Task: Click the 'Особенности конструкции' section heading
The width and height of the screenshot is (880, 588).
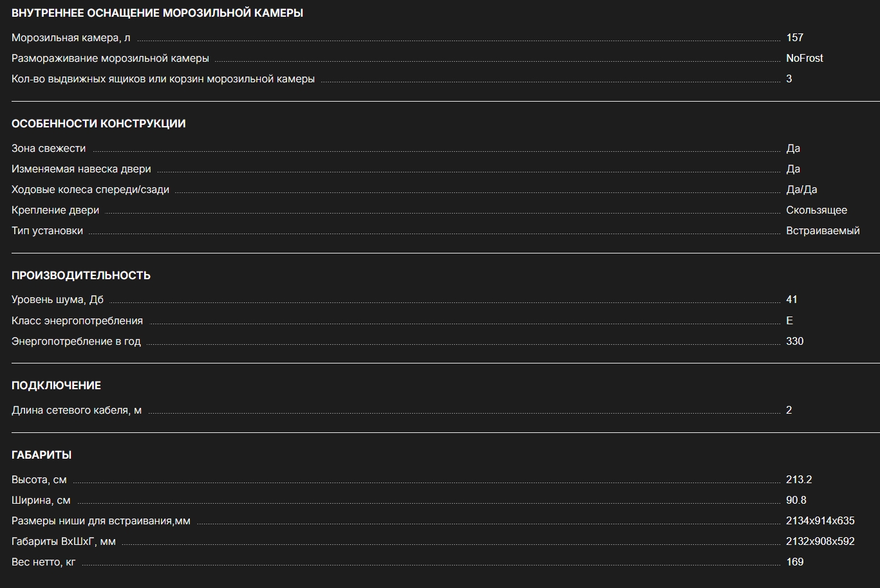Action: (98, 124)
